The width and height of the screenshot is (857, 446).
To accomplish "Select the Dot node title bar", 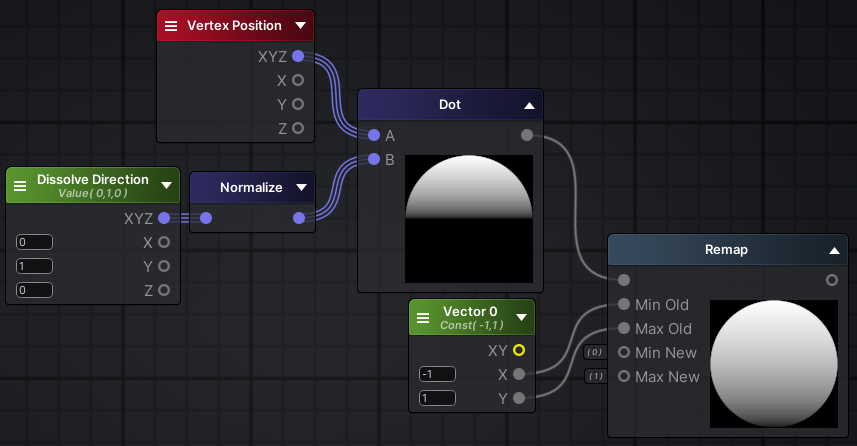I will [450, 105].
